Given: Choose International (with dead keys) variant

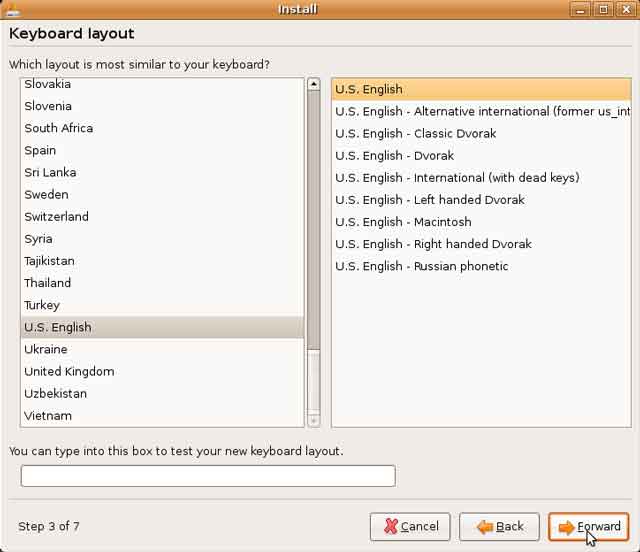Looking at the screenshot, I should (457, 177).
